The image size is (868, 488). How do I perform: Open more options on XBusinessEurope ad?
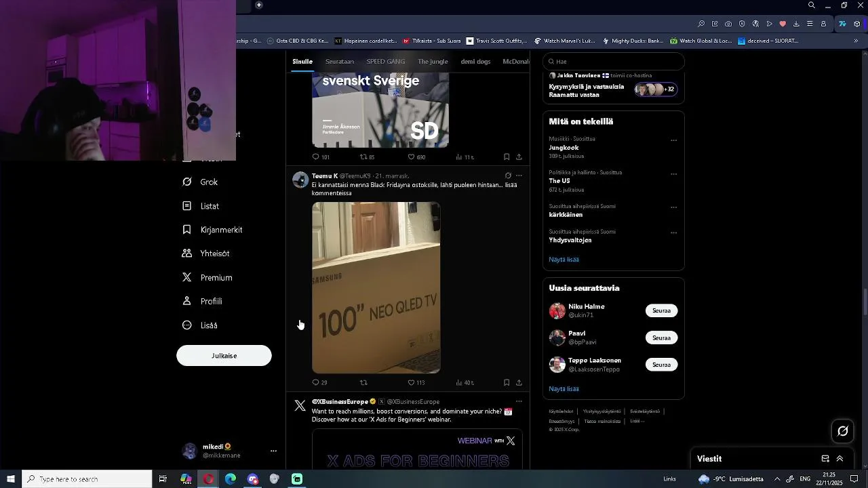point(519,401)
